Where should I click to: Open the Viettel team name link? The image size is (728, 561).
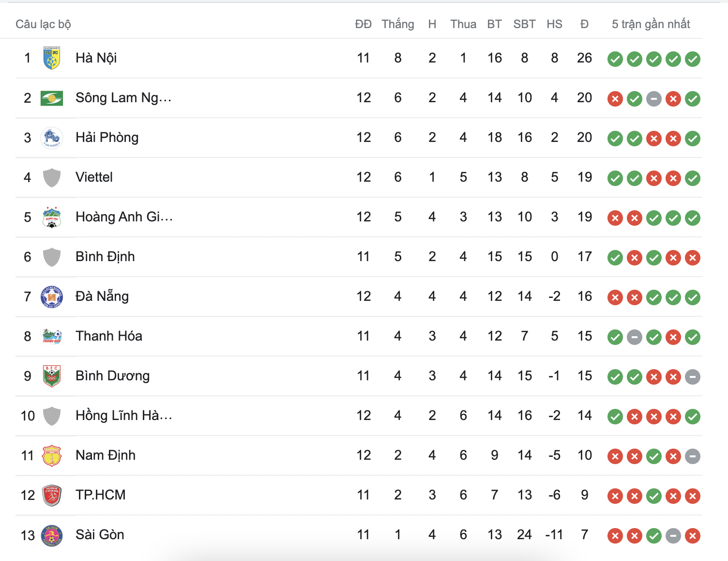click(x=94, y=177)
